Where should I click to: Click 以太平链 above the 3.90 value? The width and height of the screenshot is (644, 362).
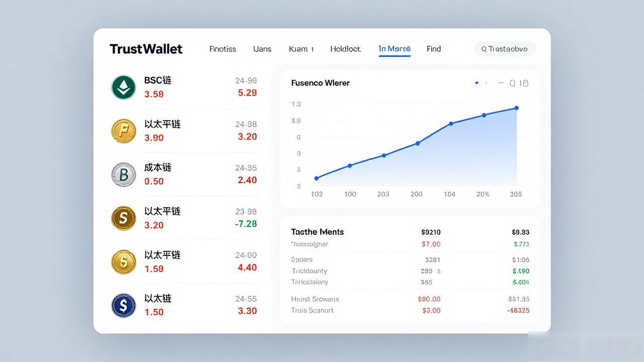pos(163,124)
